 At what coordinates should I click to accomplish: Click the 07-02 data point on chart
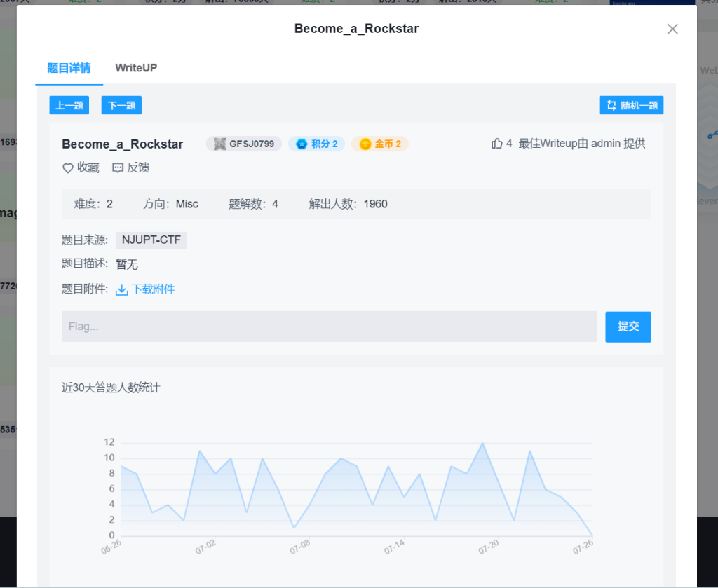tap(215, 474)
